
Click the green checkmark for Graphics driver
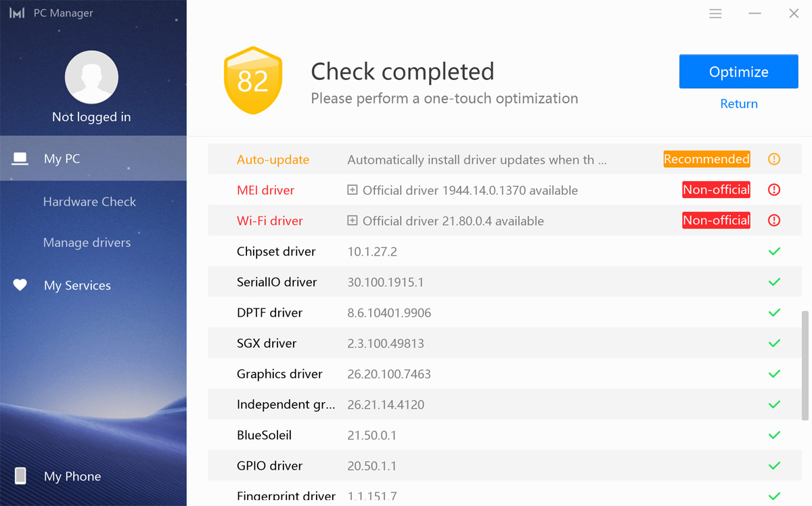coord(775,374)
